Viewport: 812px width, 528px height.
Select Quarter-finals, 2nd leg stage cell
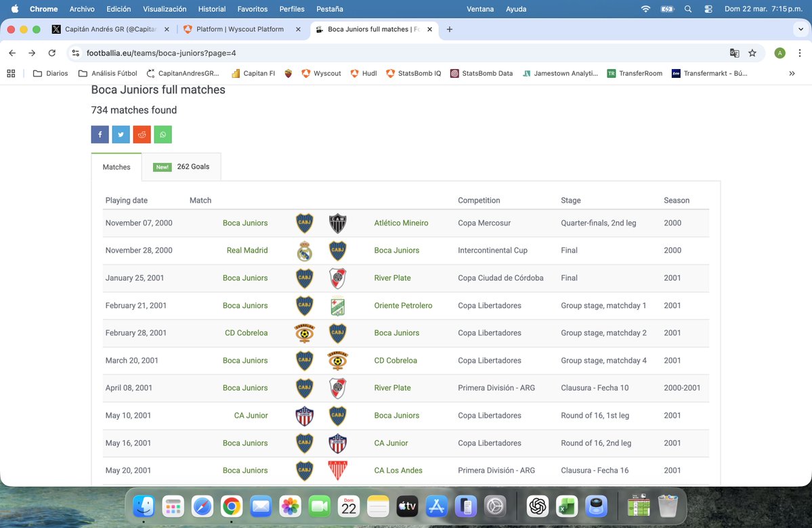(x=599, y=223)
